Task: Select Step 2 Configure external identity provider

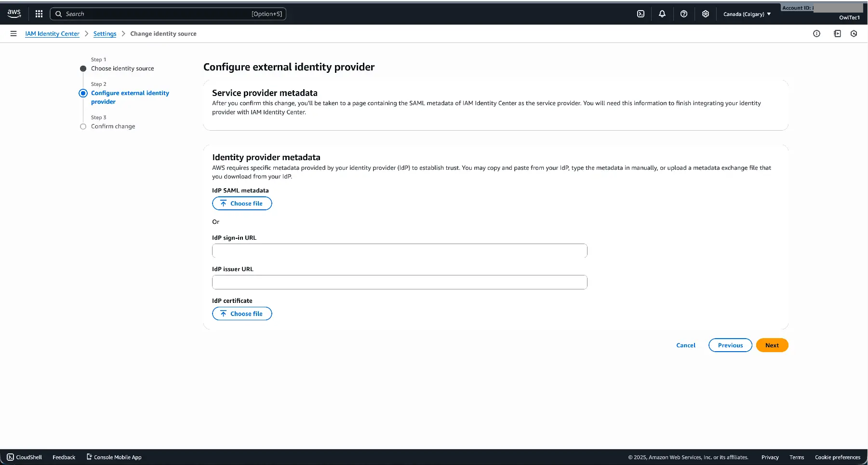Action: click(130, 97)
